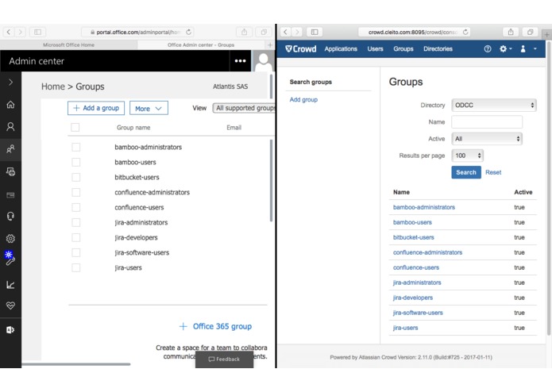This screenshot has width=552, height=392.
Task: Click the Office admin user avatar
Action: coord(263,61)
